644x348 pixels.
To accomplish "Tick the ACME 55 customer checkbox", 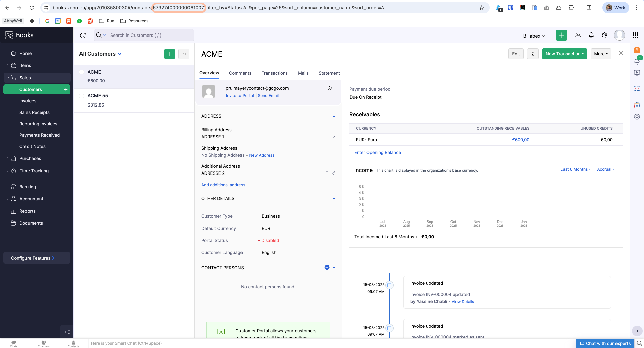I will point(82,96).
